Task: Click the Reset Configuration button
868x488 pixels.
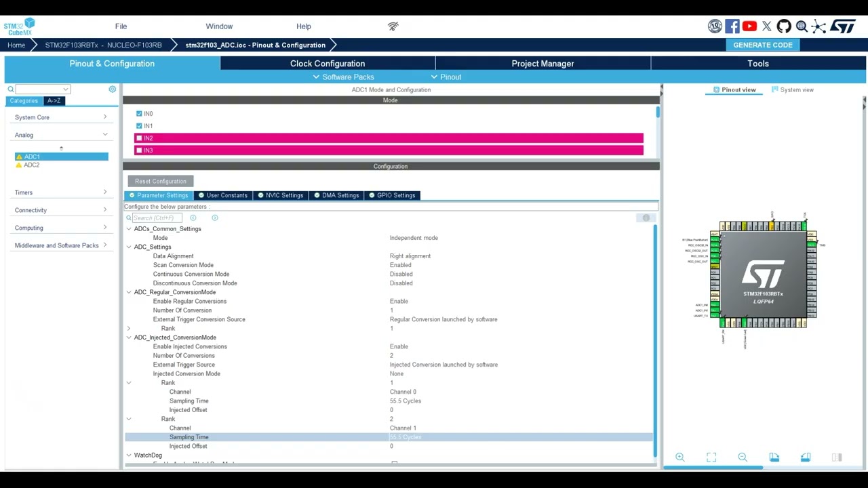Action: [161, 182]
